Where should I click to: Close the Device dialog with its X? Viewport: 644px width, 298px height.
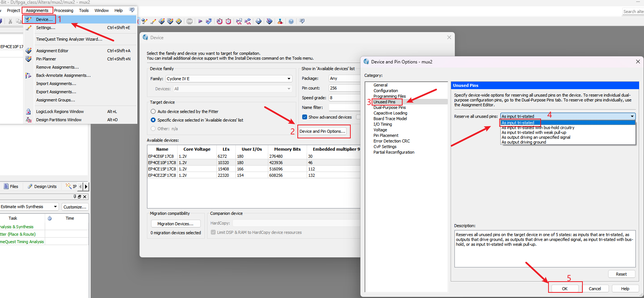coord(449,37)
